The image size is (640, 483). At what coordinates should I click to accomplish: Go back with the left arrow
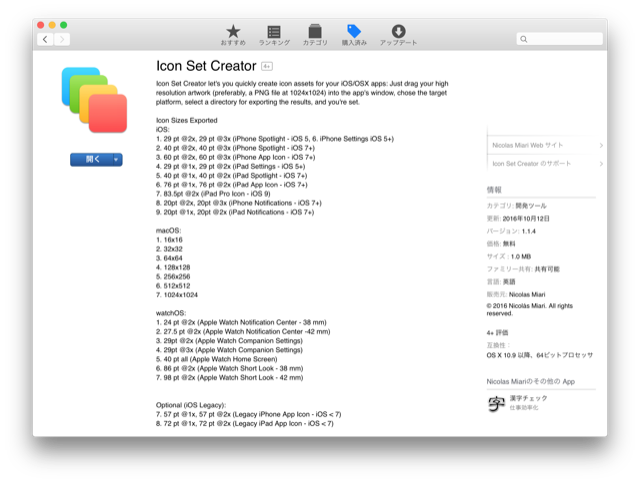tap(45, 39)
